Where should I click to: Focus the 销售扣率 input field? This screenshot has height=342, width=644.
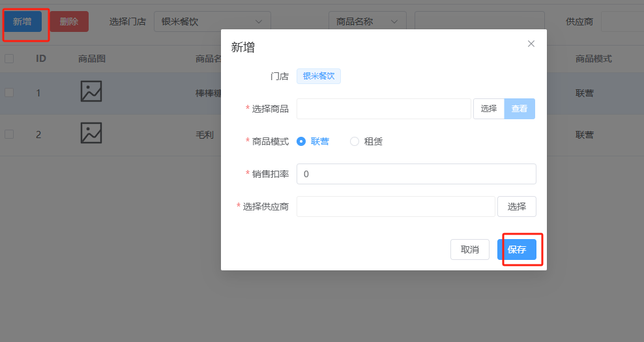click(416, 174)
